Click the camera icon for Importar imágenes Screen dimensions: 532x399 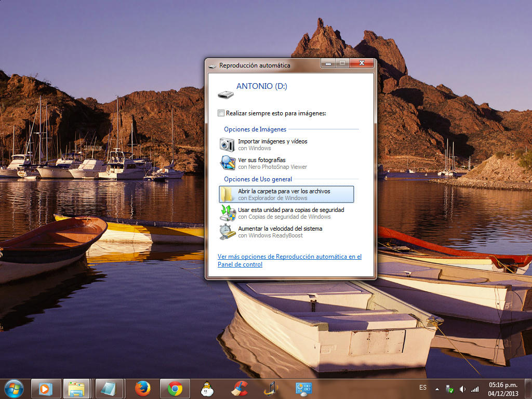pos(227,144)
